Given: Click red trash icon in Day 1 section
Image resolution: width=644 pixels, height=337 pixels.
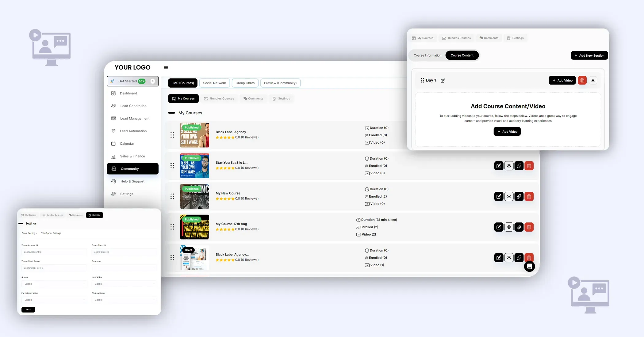Looking at the screenshot, I should (x=582, y=80).
